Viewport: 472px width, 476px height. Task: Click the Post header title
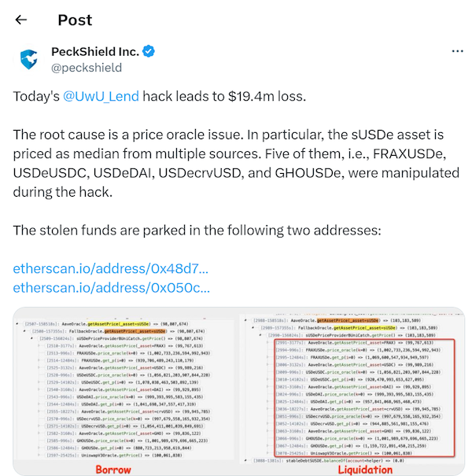tap(75, 20)
